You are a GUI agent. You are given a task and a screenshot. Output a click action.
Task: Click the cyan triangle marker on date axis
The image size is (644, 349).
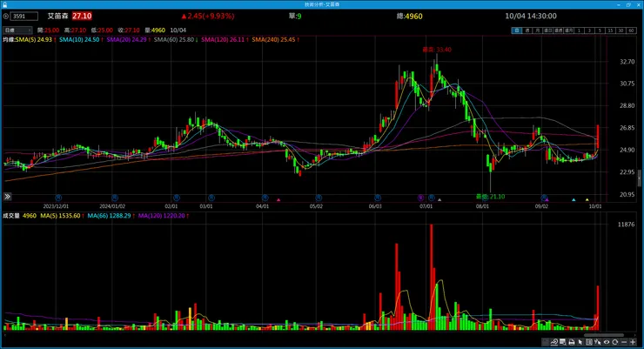(x=574, y=200)
